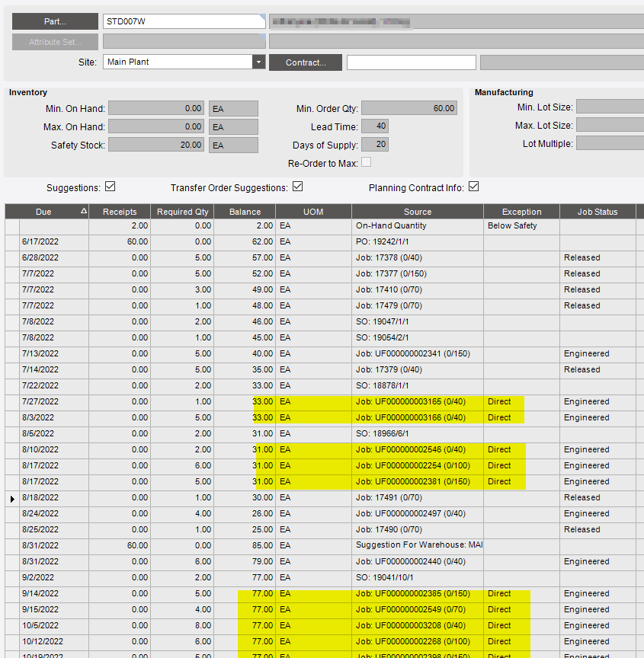Image resolution: width=644 pixels, height=658 pixels.
Task: Select the PO: 19242/1/1 source cell
Action: [418, 241]
